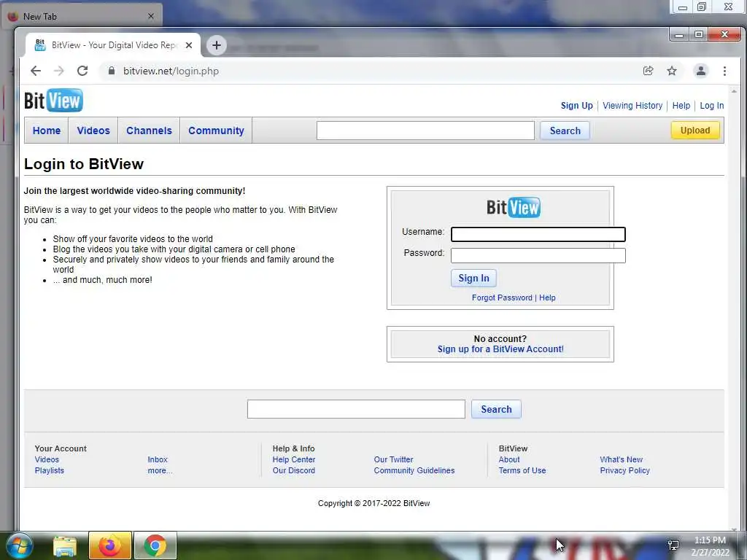
Task: Open the Help Center link
Action: point(294,459)
